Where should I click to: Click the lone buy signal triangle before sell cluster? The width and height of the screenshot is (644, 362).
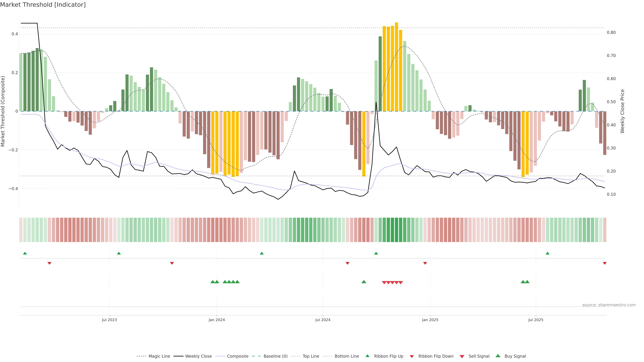click(x=364, y=282)
